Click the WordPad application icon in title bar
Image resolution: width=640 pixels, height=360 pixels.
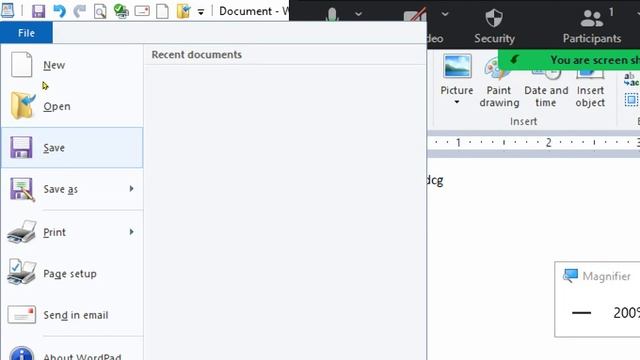7,11
